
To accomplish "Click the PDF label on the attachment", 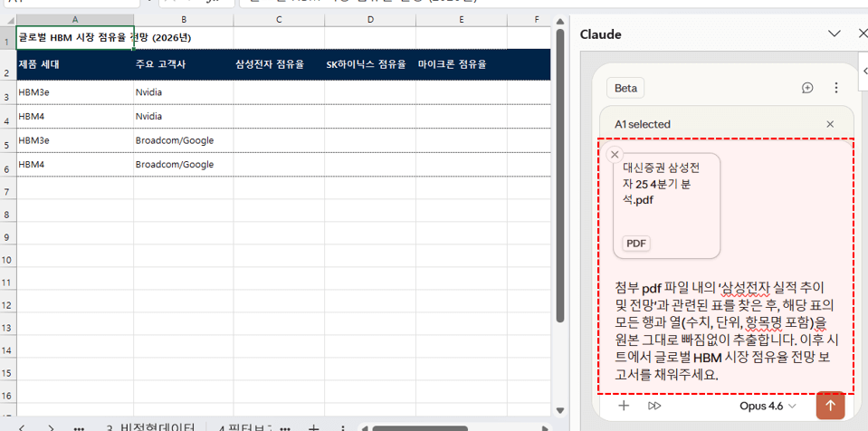I will [636, 244].
